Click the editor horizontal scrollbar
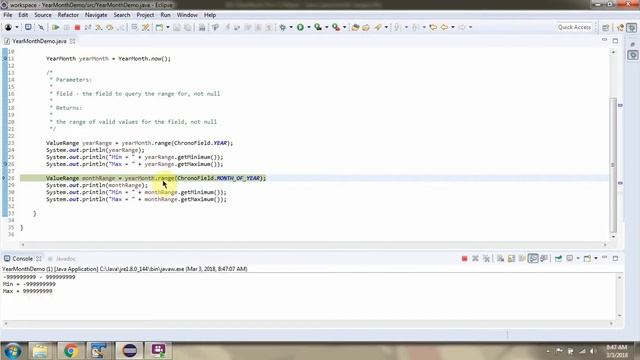This screenshot has width=640, height=360. point(313,244)
